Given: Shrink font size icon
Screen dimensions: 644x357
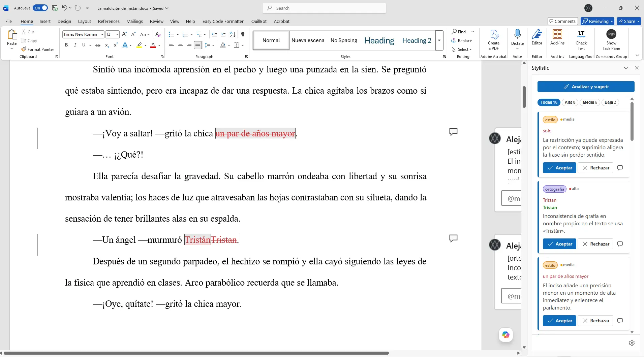Looking at the screenshot, I should click(x=133, y=34).
